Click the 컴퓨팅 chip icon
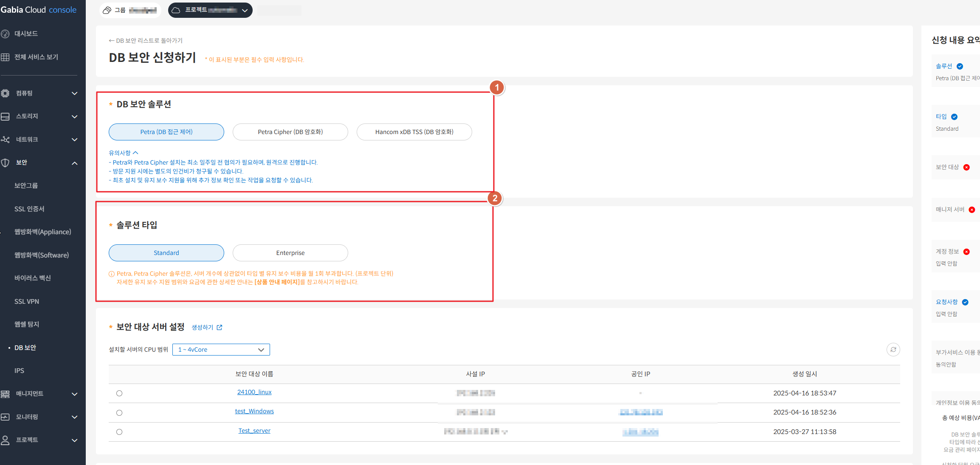Screen dimensions: 980x465 (x=5, y=93)
